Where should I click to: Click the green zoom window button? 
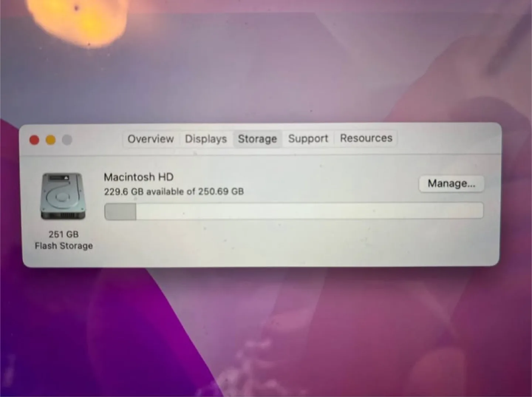coord(67,140)
